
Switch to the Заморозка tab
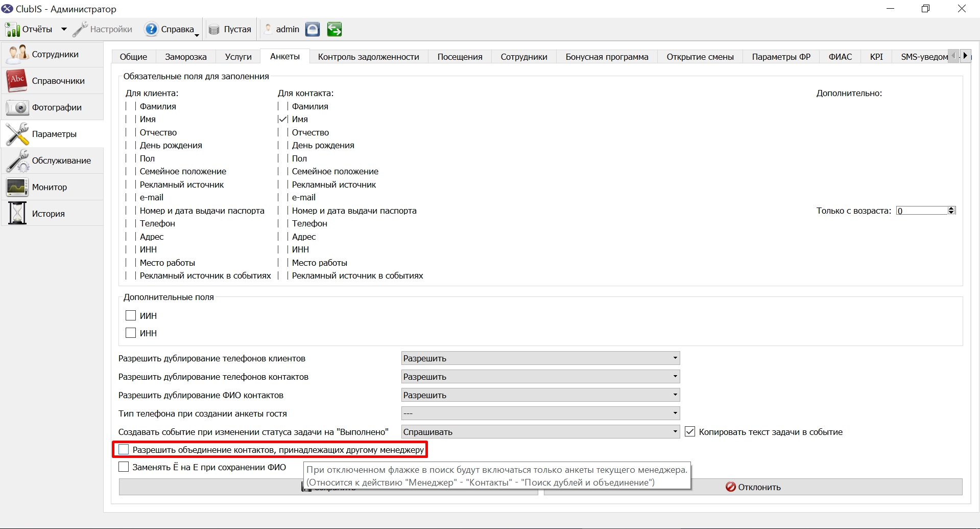click(x=186, y=57)
